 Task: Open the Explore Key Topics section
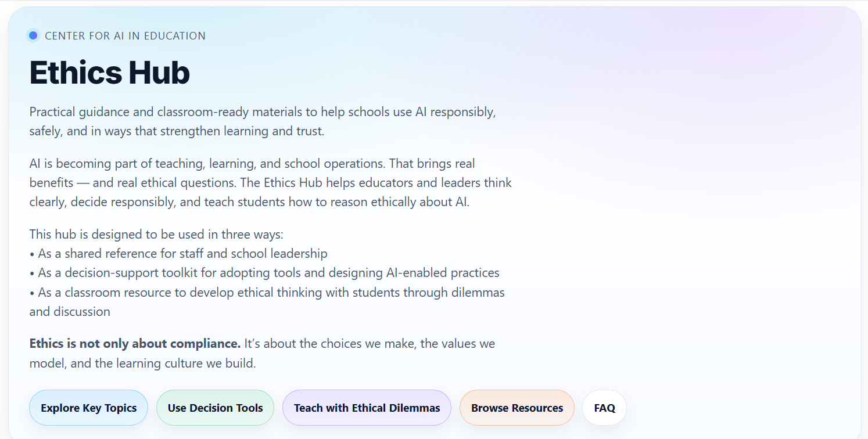tap(89, 408)
